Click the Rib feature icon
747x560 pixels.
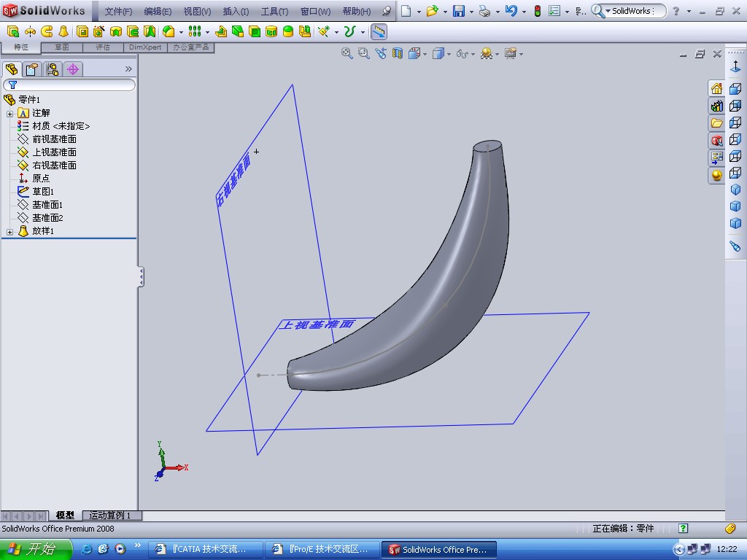pos(220,31)
